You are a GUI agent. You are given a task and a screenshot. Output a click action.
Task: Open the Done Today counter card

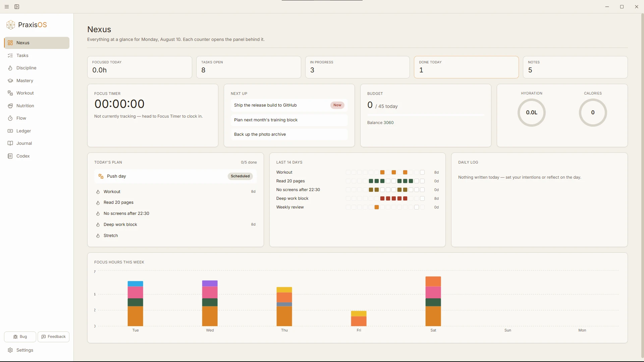(466, 67)
